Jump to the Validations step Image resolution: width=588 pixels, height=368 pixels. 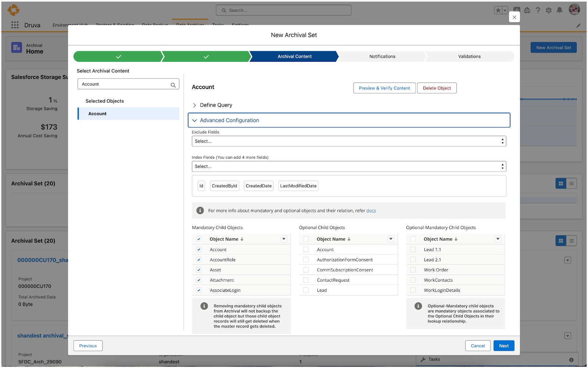pyautogui.click(x=469, y=57)
